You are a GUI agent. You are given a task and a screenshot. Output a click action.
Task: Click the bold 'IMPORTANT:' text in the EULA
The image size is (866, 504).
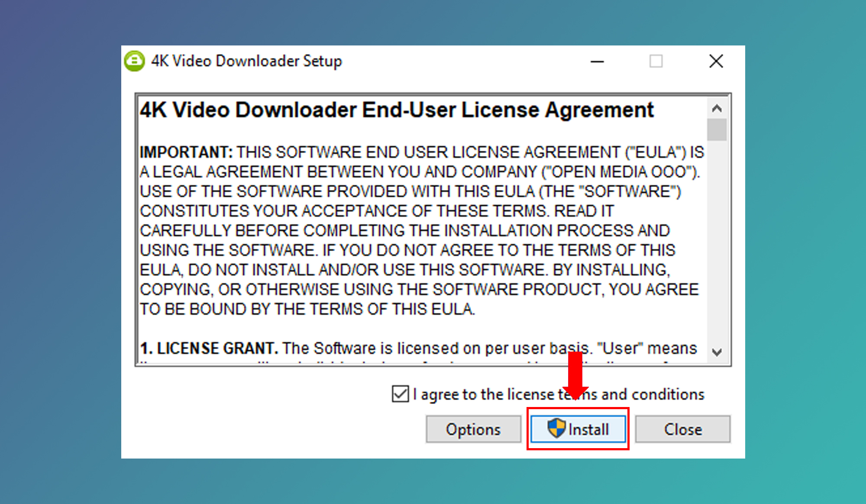coord(186,152)
